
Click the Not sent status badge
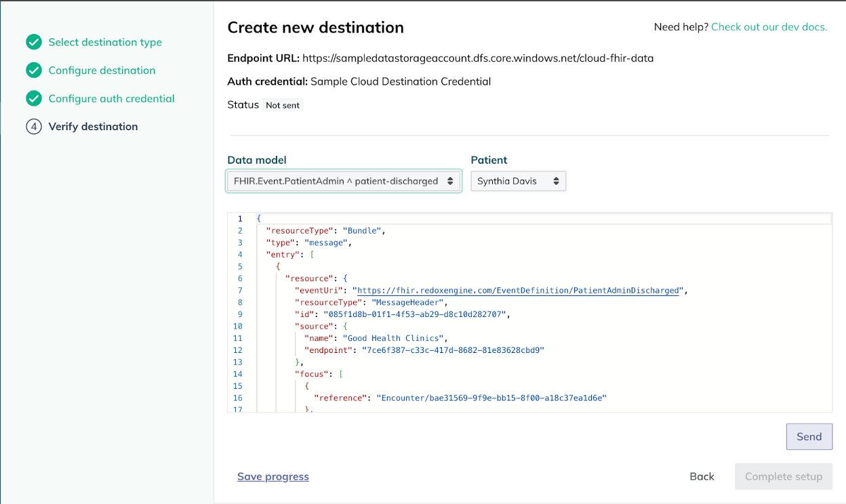click(283, 106)
